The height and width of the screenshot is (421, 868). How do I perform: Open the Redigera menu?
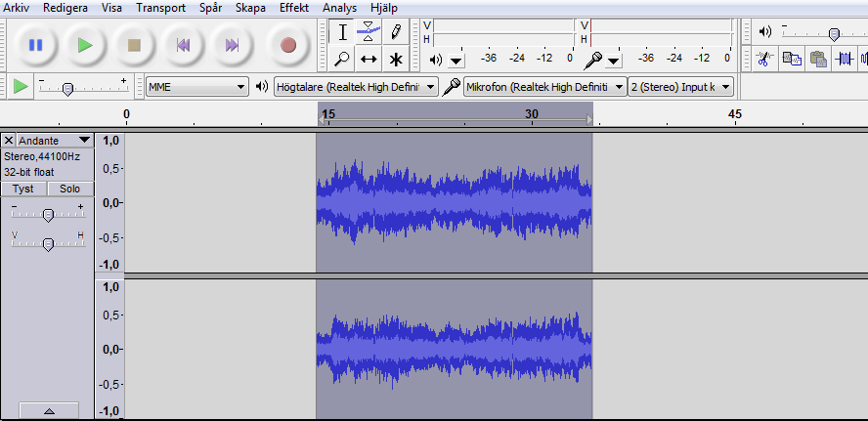(65, 8)
